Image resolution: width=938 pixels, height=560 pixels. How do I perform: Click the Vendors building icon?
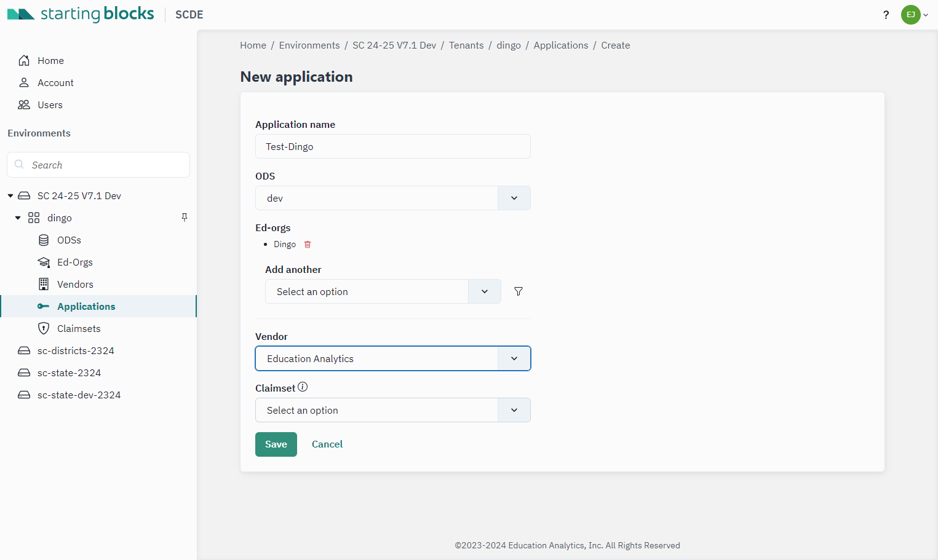tap(44, 284)
